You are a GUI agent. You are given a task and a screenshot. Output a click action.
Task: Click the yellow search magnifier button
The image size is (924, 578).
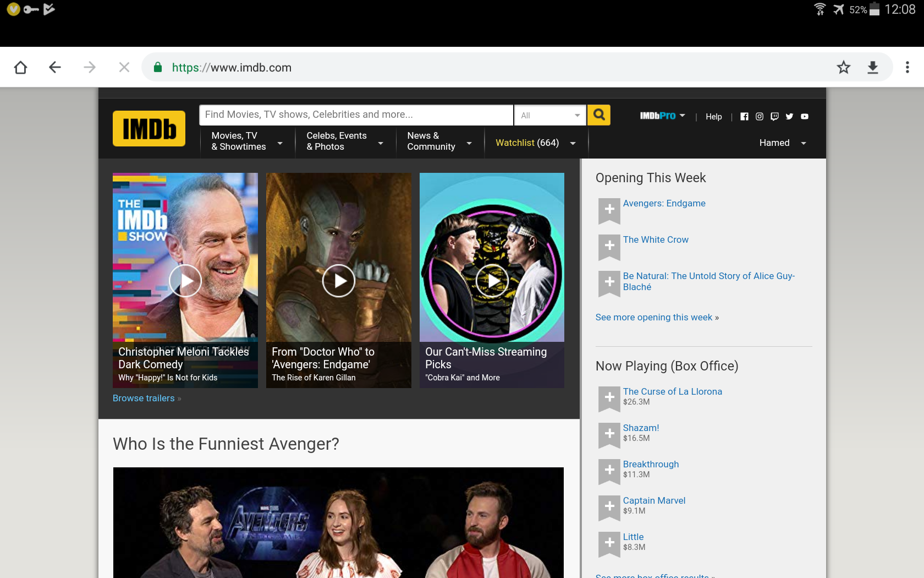599,115
